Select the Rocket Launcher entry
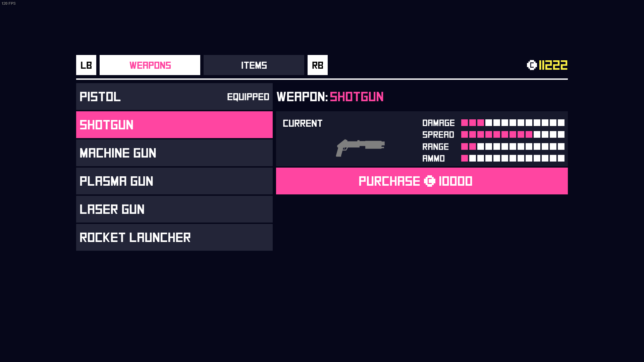The image size is (644, 362). (174, 238)
